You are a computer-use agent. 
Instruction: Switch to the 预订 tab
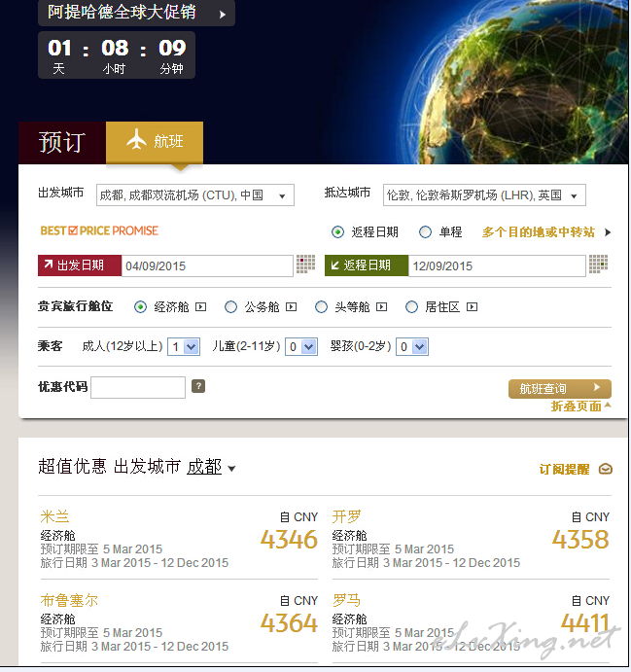[62, 142]
